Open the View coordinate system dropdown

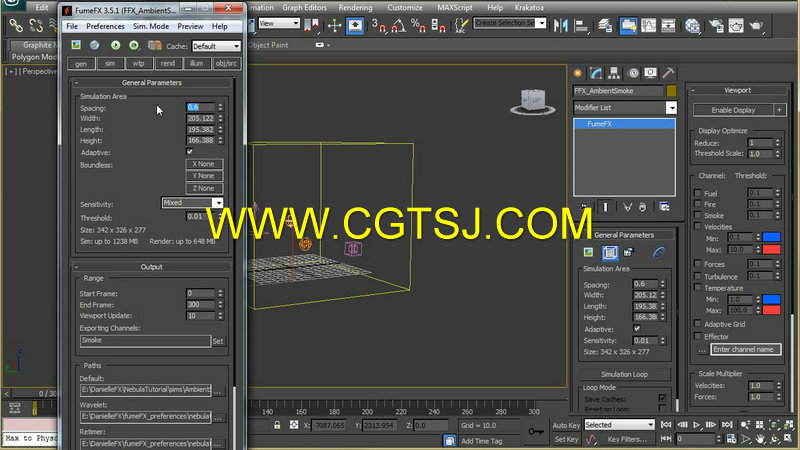tap(279, 23)
